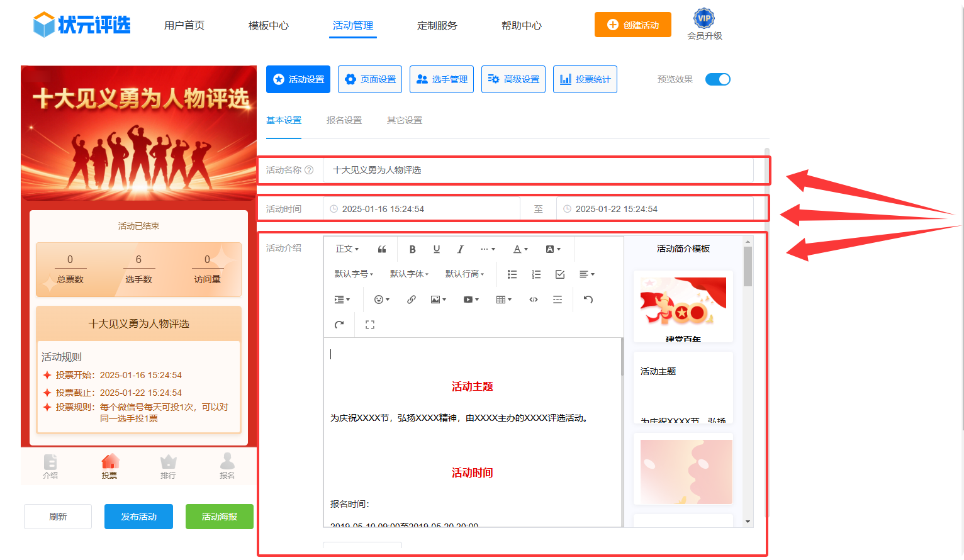Image resolution: width=964 pixels, height=560 pixels.
Task: Switch to the 基本设置 tab
Action: (284, 120)
